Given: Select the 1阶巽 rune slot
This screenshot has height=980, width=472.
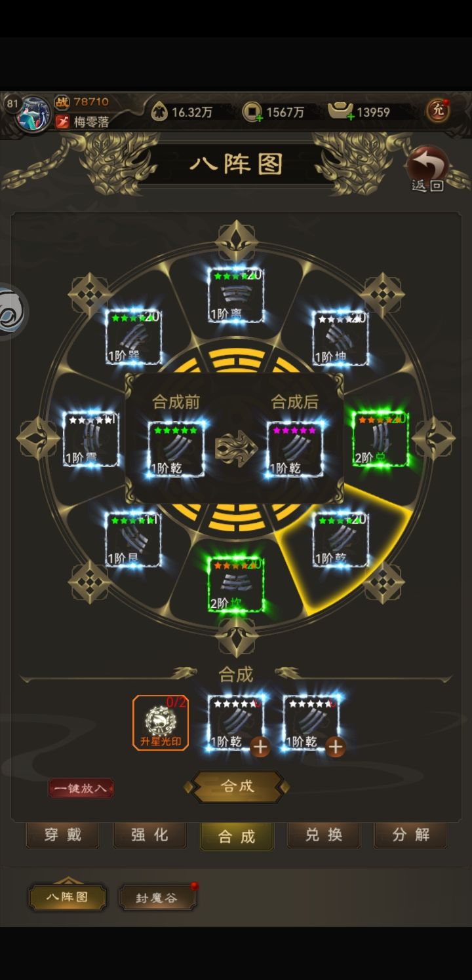Looking at the screenshot, I should [134, 337].
